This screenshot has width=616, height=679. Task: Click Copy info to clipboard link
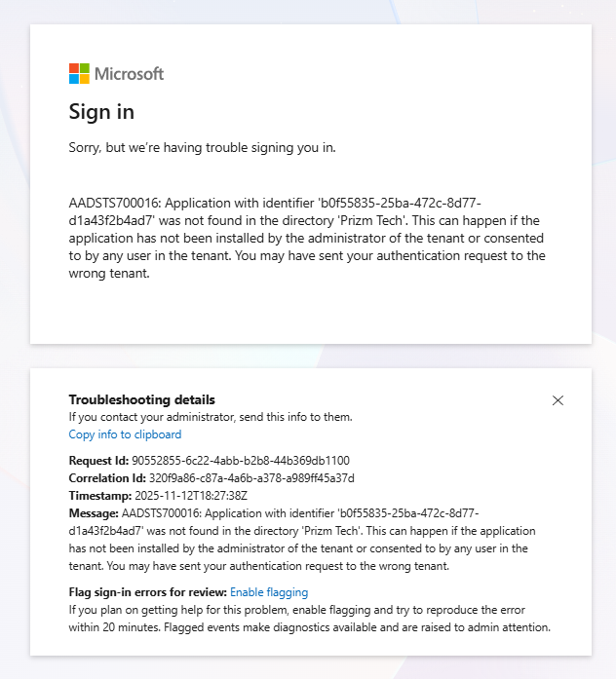click(x=125, y=434)
